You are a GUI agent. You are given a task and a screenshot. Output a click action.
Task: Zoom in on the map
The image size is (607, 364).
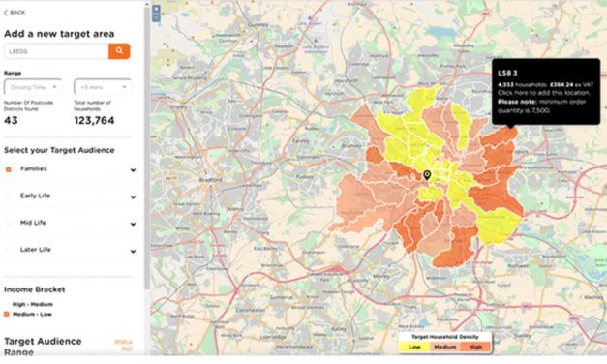point(156,9)
